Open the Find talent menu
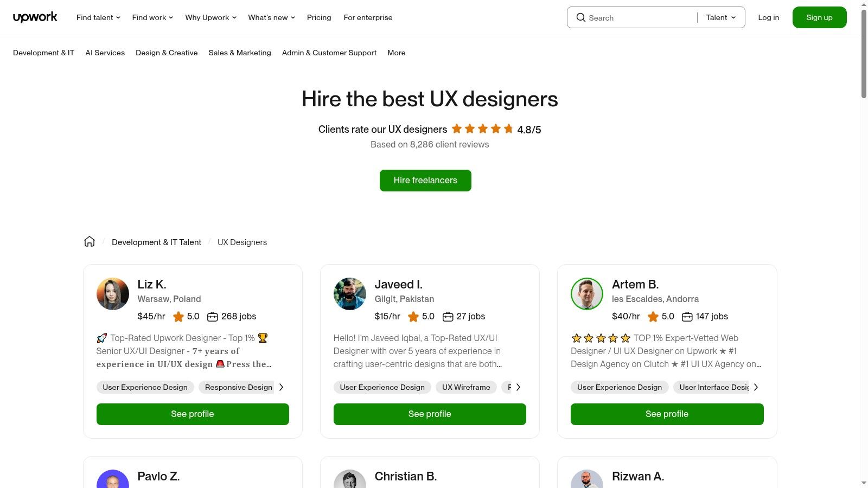 tap(97, 17)
